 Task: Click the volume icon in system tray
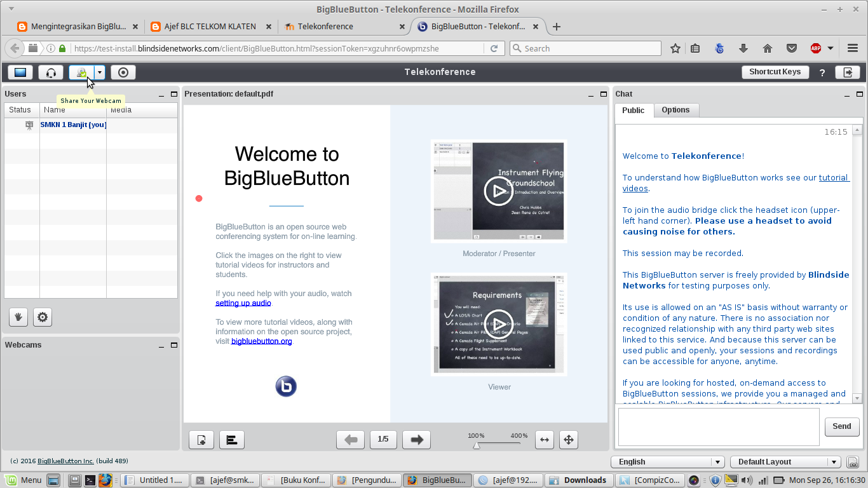[x=747, y=480]
